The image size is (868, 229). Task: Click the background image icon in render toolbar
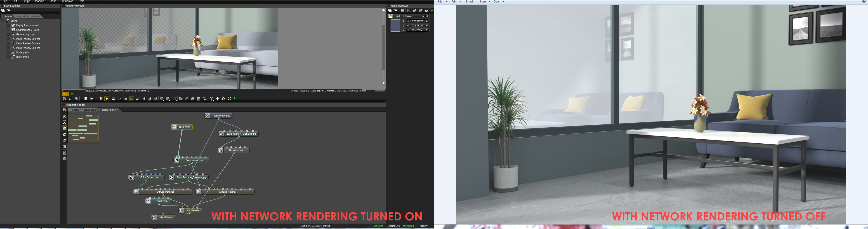click(x=198, y=99)
